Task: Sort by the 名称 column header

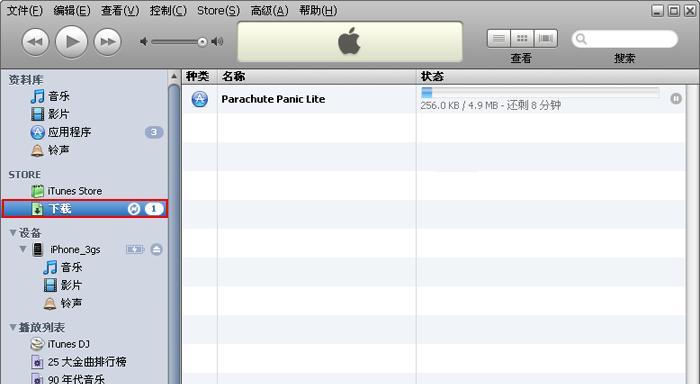Action: 317,76
